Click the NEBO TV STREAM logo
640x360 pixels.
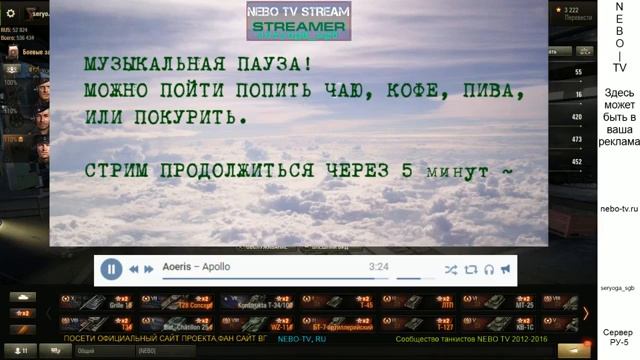[299, 21]
